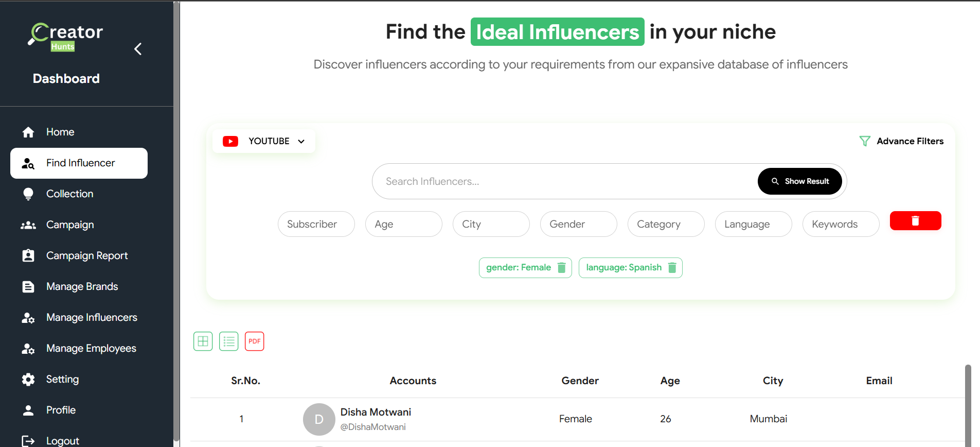Open the Advance Filters panel

pyautogui.click(x=901, y=141)
